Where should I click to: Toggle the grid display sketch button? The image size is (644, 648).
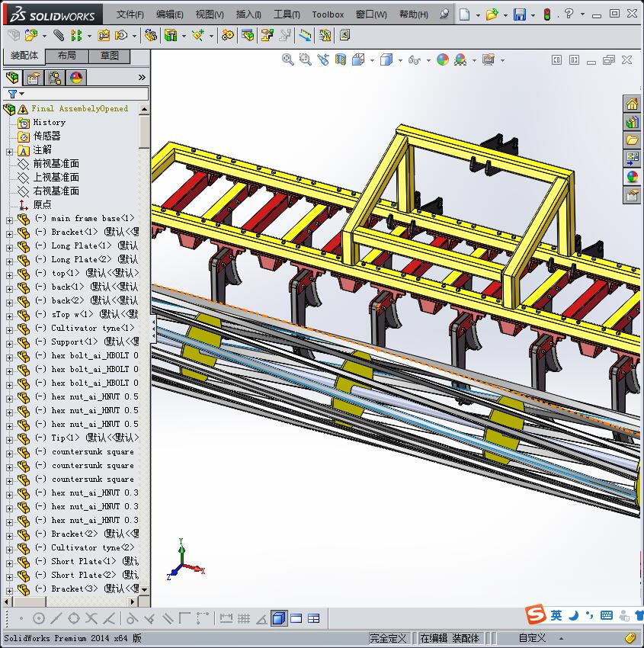pos(244,618)
